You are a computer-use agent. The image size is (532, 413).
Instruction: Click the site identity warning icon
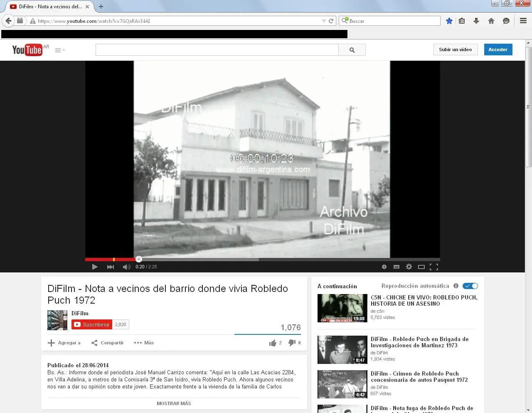pyautogui.click(x=32, y=21)
